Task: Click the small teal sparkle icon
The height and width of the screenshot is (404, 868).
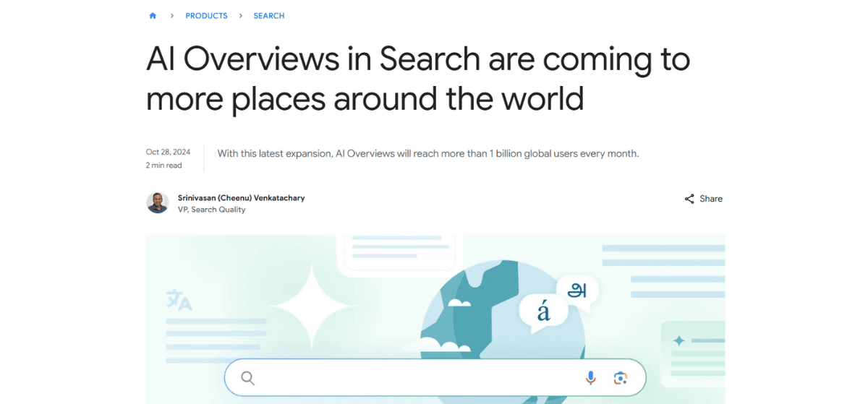Action: [x=679, y=340]
